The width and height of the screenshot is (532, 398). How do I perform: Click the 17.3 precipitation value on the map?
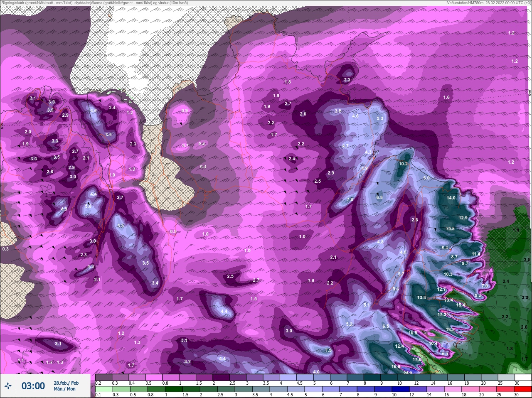pos(442,314)
